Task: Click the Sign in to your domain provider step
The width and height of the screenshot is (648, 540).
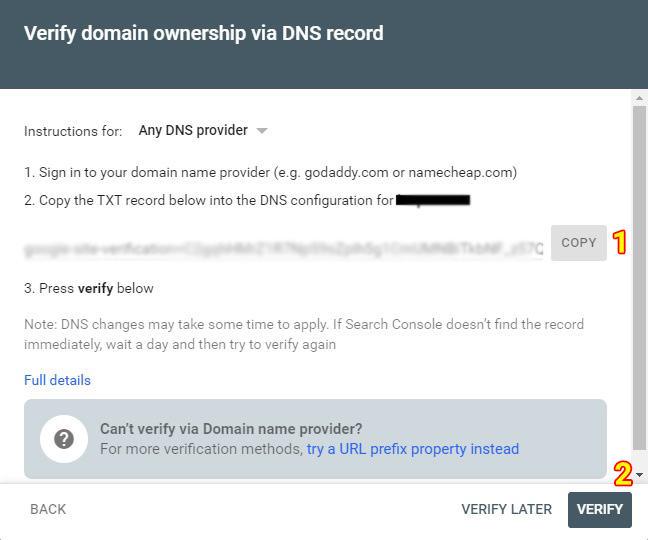Action: 270,172
